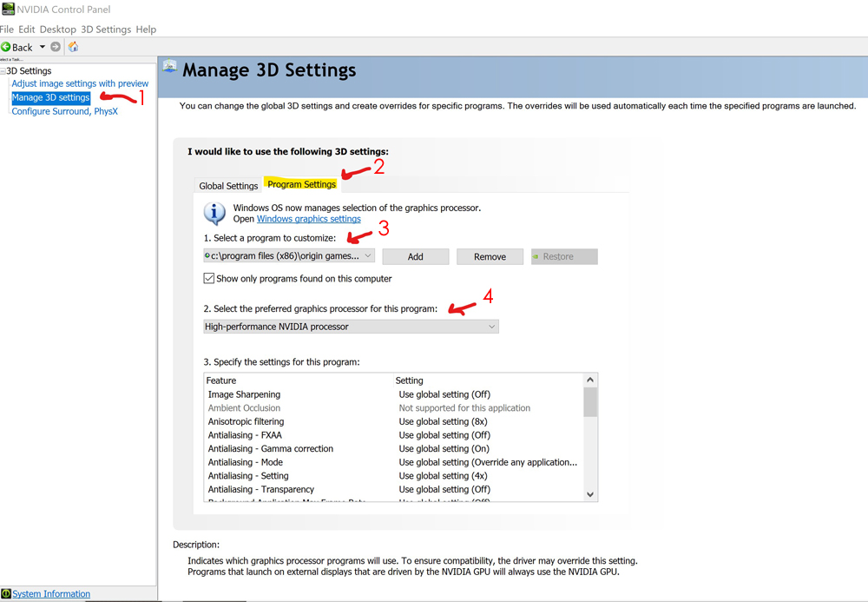The image size is (868, 602).
Task: Uncheck Show only programs found on this computer
Action: coord(209,278)
